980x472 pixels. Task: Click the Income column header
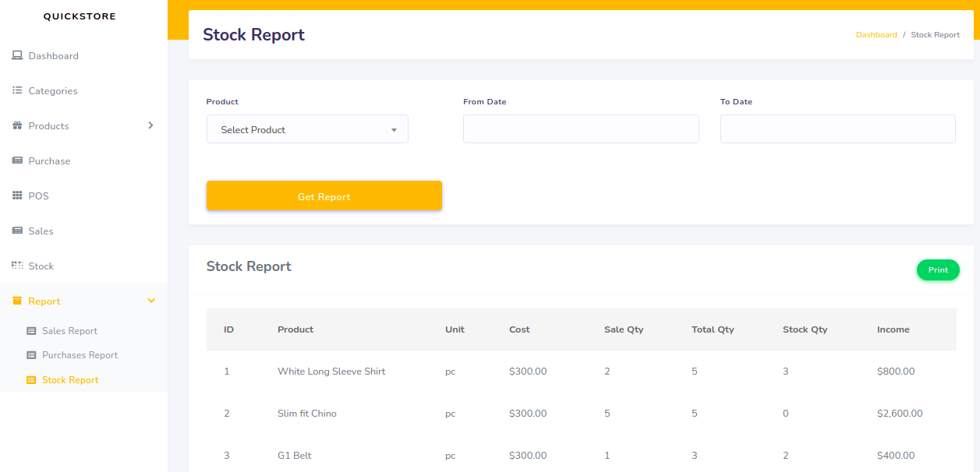(x=893, y=329)
